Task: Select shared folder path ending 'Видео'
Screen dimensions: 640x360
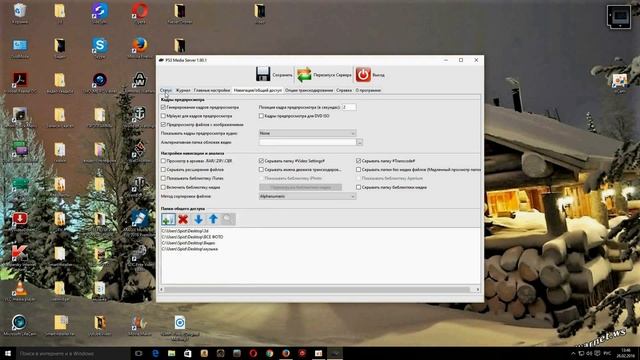Action: point(188,243)
